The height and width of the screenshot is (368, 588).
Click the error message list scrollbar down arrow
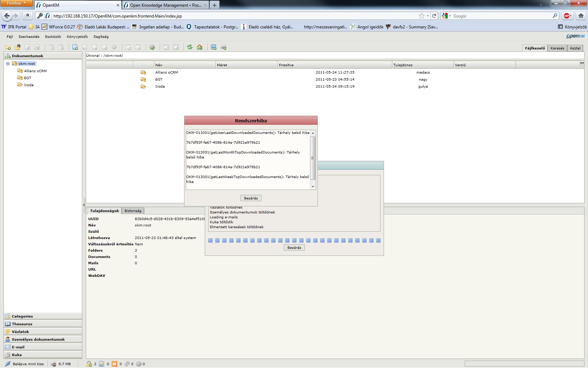[x=313, y=187]
